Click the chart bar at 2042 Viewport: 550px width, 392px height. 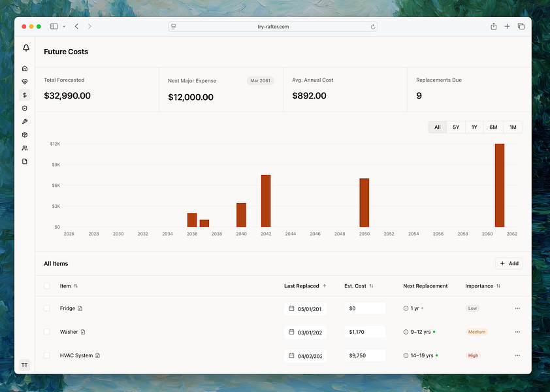(x=266, y=201)
